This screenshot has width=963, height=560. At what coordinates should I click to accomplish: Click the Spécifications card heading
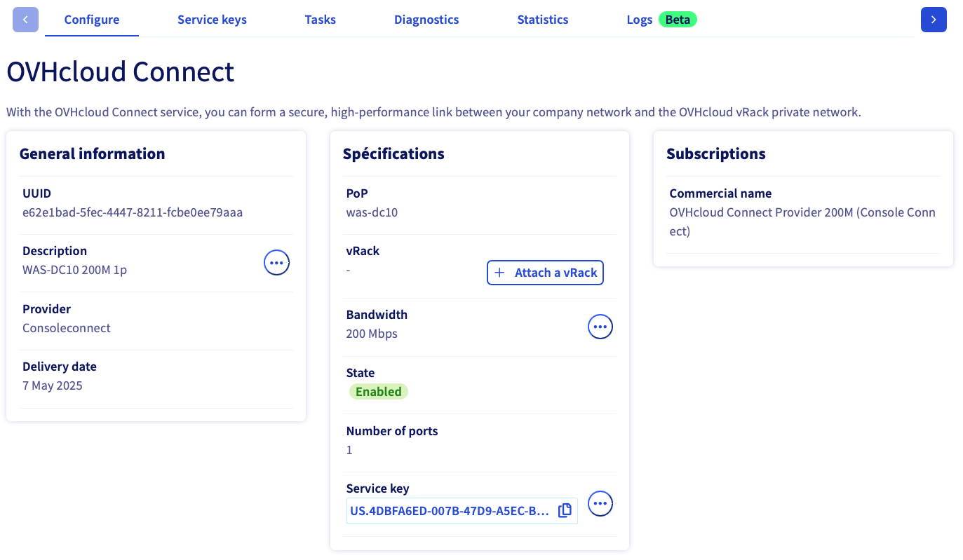click(393, 153)
